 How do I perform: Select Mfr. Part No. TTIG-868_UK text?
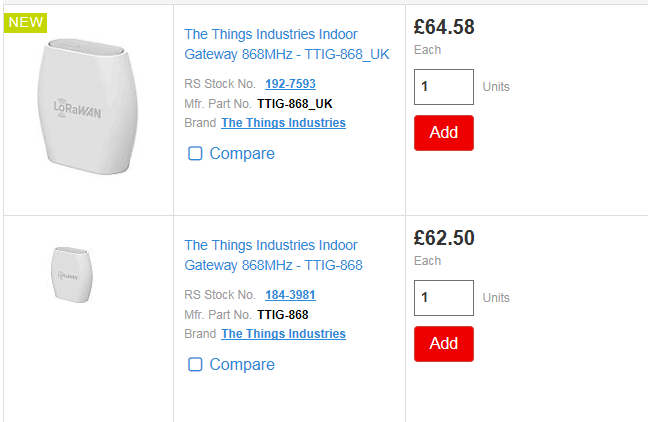pos(295,104)
